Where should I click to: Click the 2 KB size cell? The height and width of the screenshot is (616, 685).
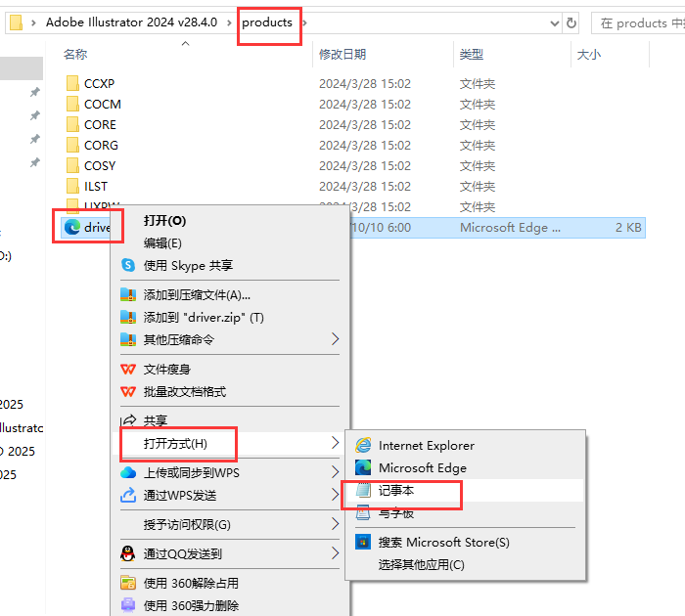(x=628, y=227)
